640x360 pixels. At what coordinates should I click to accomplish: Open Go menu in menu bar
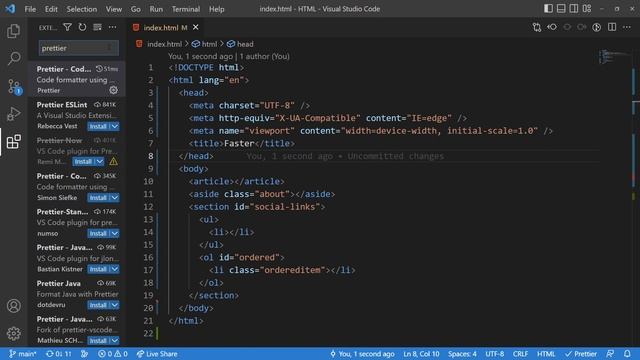[136, 9]
